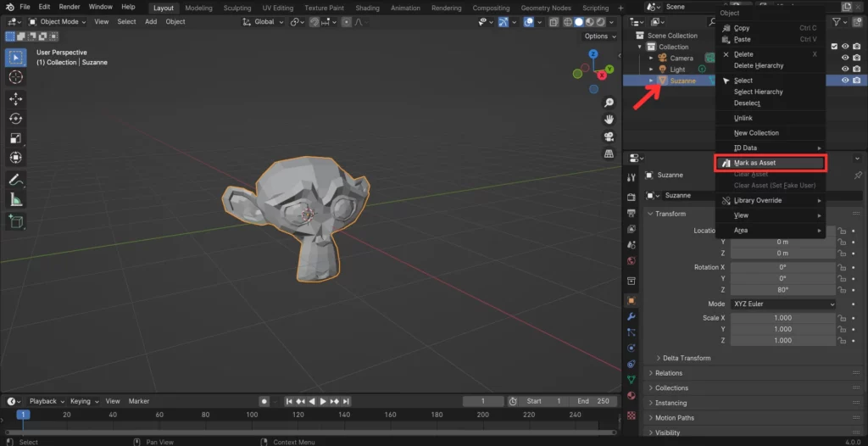Open the Particles properties tab
868x446 pixels.
(x=631, y=332)
